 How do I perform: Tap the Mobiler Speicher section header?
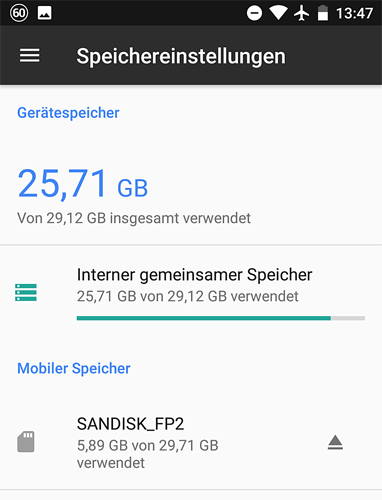[x=74, y=368]
